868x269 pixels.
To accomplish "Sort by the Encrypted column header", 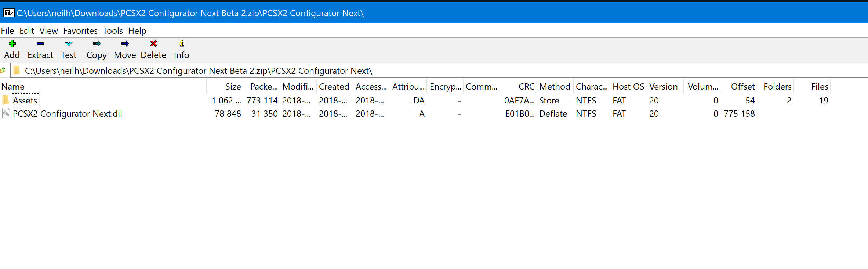I will (445, 87).
